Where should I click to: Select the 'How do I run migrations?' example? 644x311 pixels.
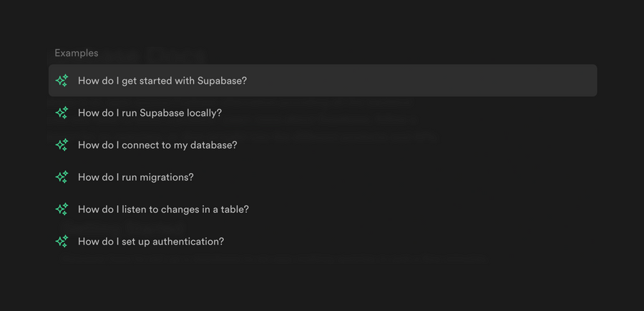point(323,177)
